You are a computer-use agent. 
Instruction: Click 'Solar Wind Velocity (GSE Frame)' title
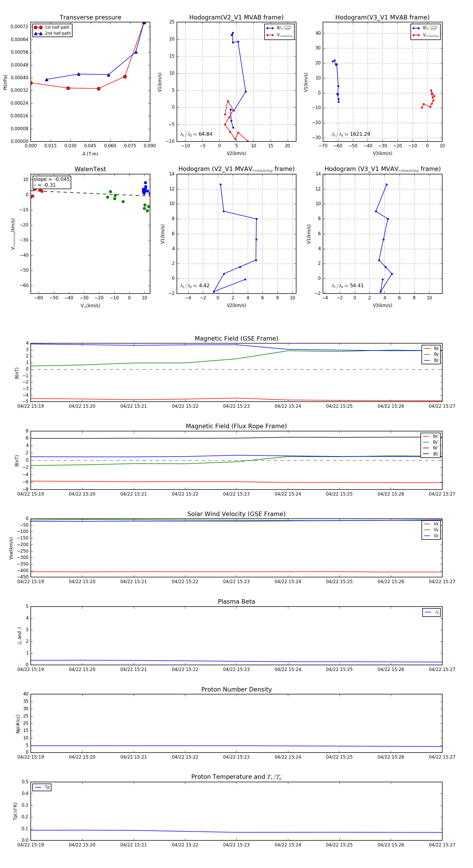pos(236,514)
